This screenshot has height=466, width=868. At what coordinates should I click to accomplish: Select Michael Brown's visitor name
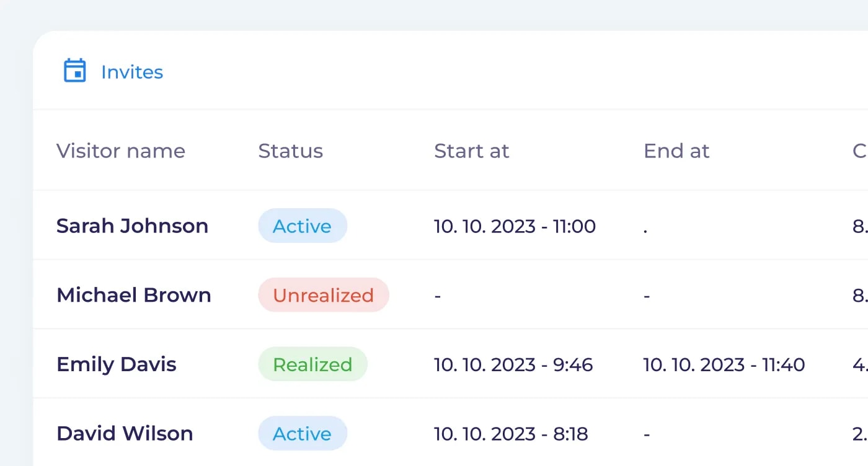134,295
